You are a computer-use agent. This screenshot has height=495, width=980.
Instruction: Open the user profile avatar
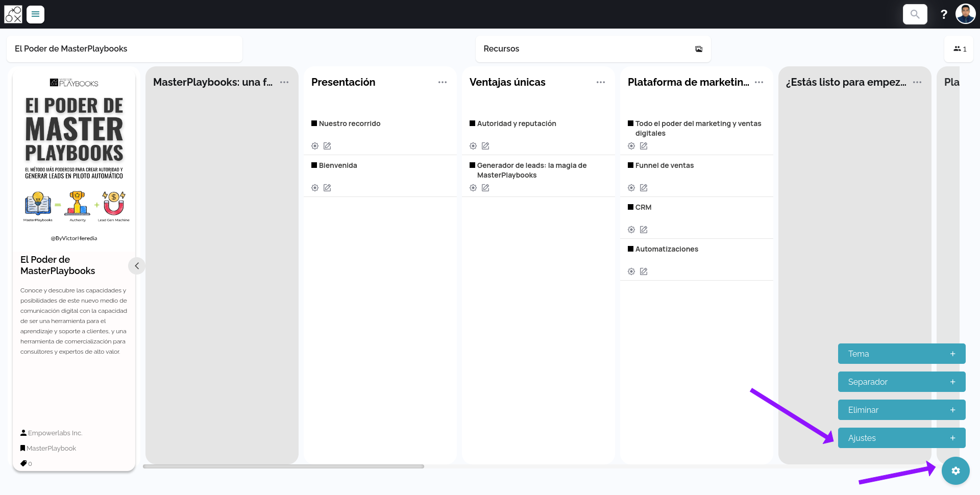966,14
